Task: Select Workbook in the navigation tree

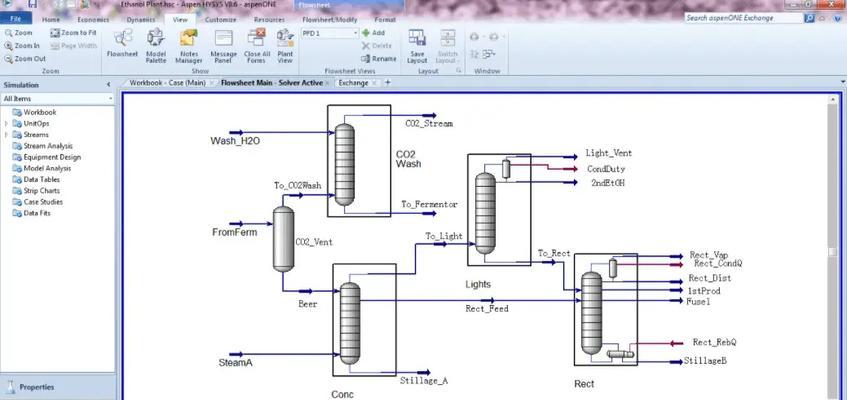Action: tap(39, 112)
